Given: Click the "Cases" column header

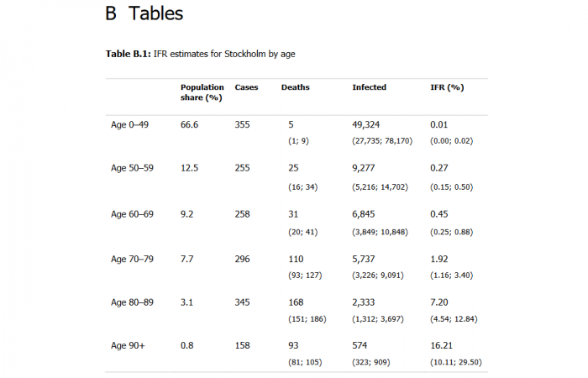Looking at the screenshot, I should 246,87.
